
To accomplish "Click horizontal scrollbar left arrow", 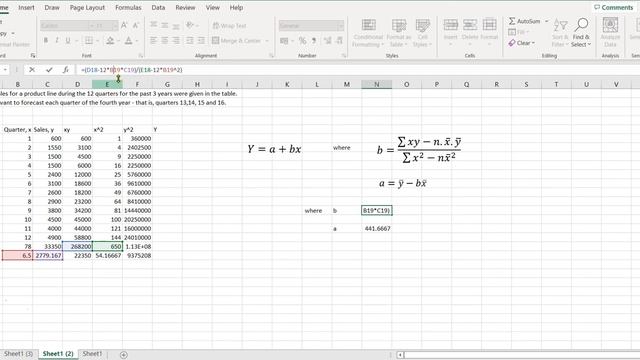I will coord(400,355).
